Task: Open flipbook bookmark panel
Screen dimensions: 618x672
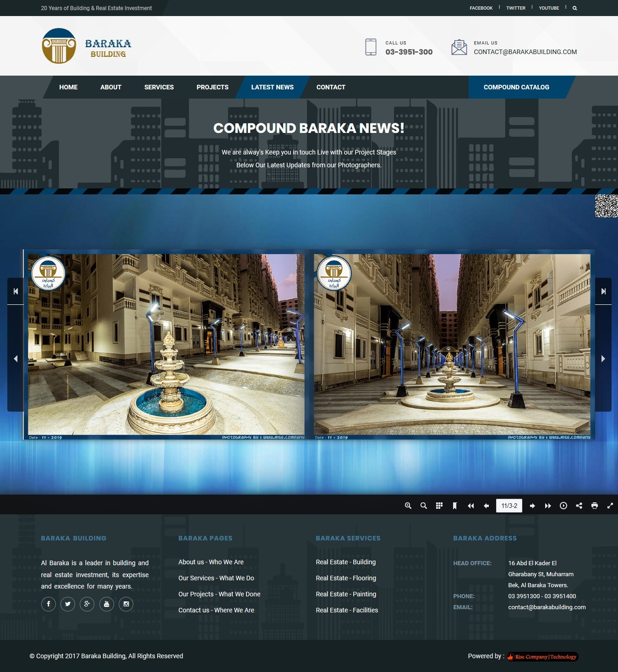Action: (455, 506)
